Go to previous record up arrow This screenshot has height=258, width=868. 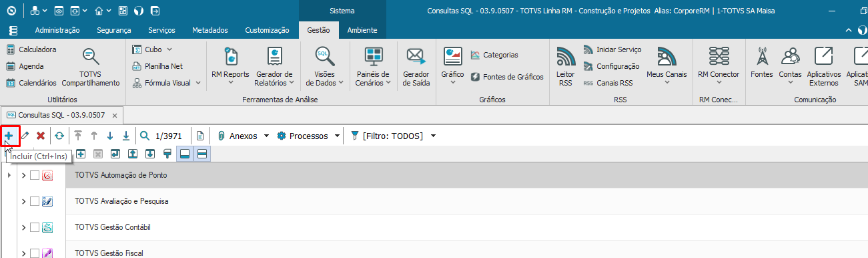(94, 136)
